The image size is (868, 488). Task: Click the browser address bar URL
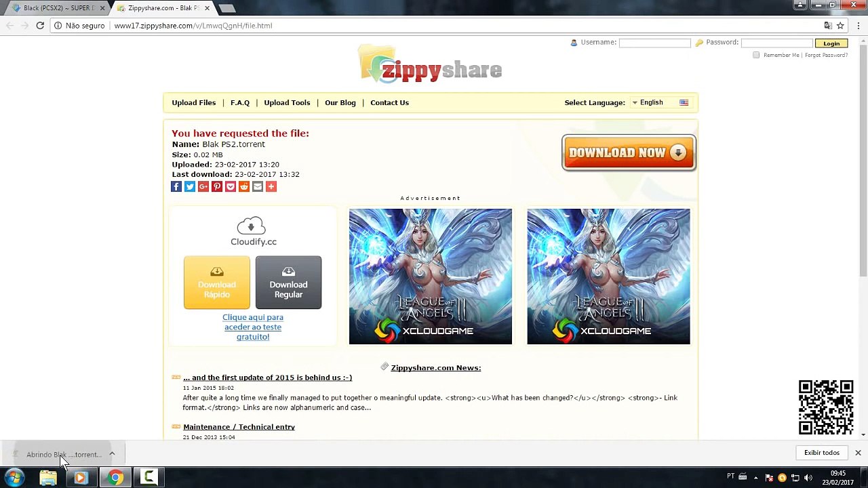(x=193, y=26)
